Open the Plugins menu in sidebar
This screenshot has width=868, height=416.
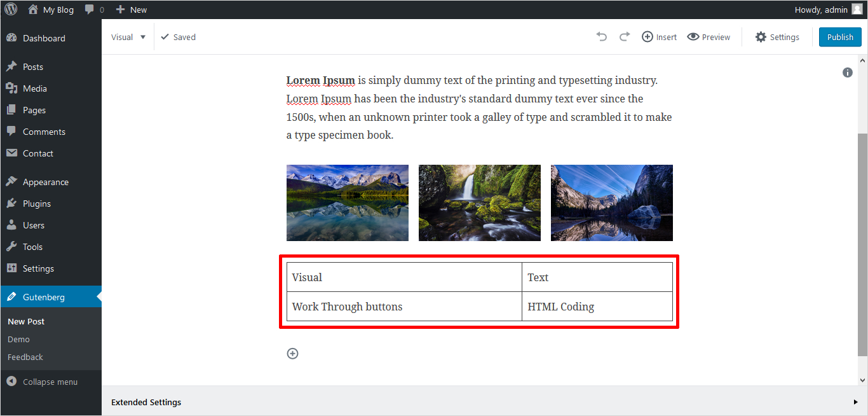click(x=36, y=204)
